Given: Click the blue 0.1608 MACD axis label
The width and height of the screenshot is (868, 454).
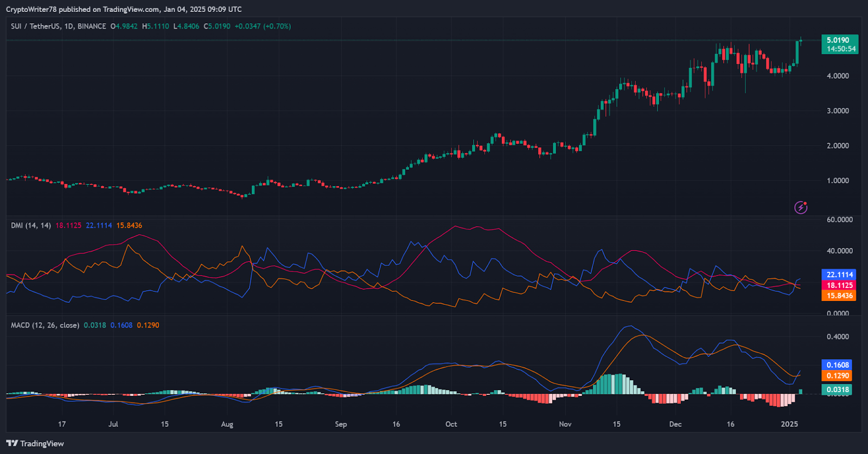Looking at the screenshot, I should 837,365.
